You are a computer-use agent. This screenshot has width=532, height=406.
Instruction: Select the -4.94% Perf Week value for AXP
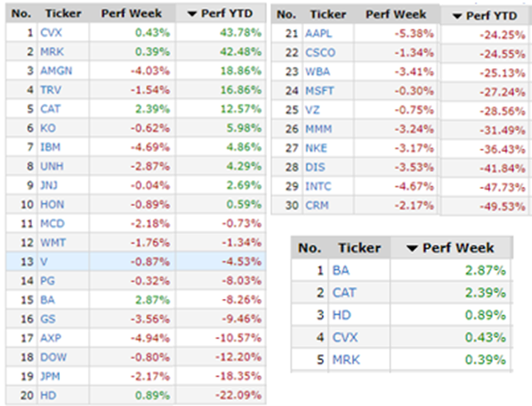[x=150, y=338]
